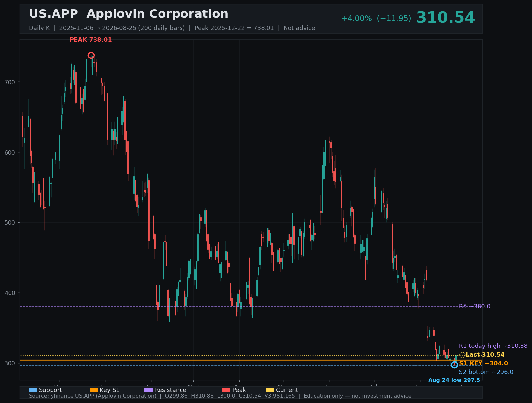Click the '2025-11-06 → 2026-08-25 (200 daily bars)' range
The height and width of the screenshot is (403, 532).
pos(122,28)
